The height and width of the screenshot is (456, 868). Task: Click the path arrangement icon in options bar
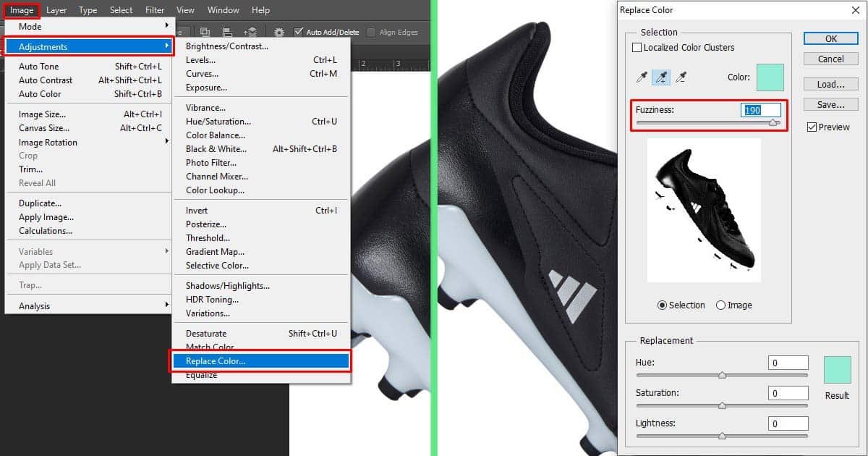pos(251,32)
